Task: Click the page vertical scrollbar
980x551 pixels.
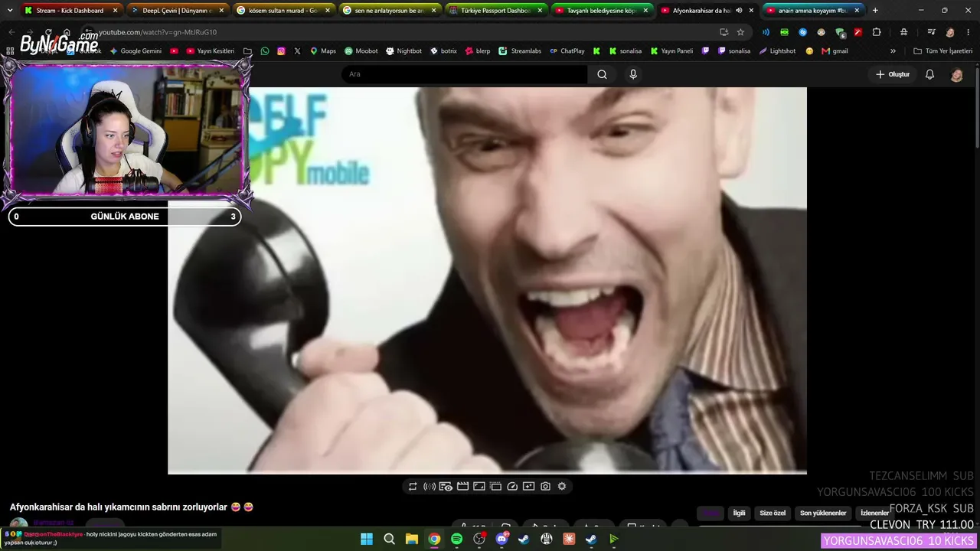Action: click(976, 107)
